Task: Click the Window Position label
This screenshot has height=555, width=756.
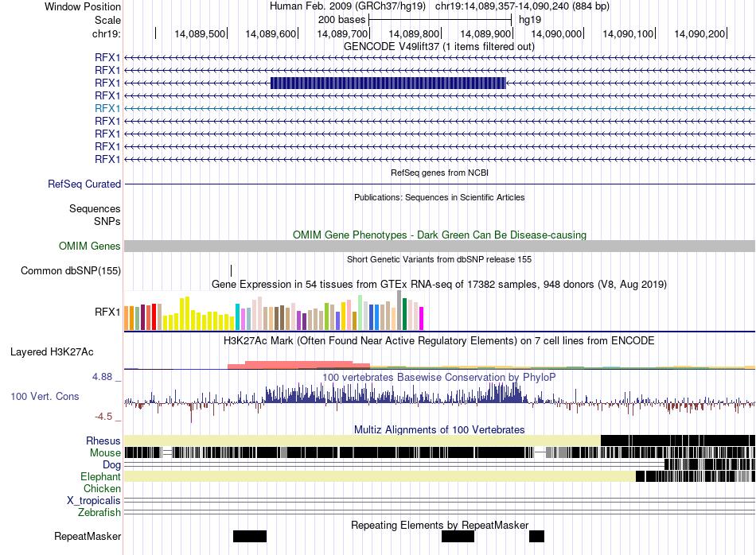Action: point(83,6)
